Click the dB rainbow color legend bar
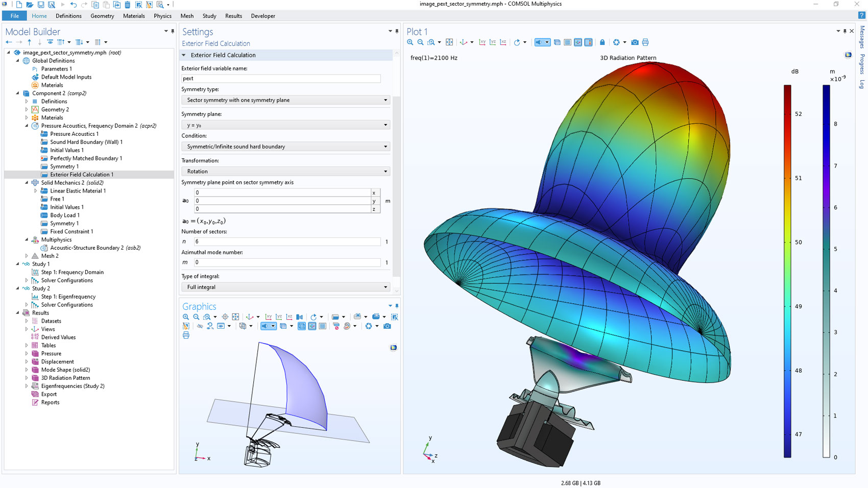The image size is (868, 488). (787, 271)
